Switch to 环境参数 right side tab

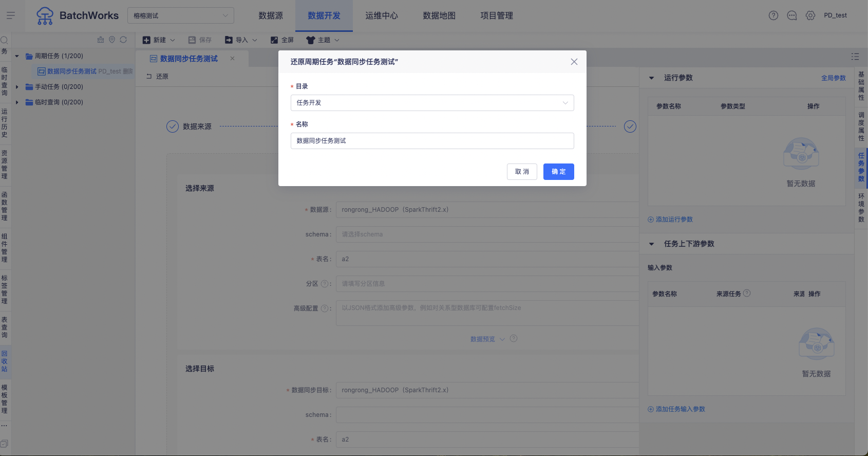[x=861, y=208]
